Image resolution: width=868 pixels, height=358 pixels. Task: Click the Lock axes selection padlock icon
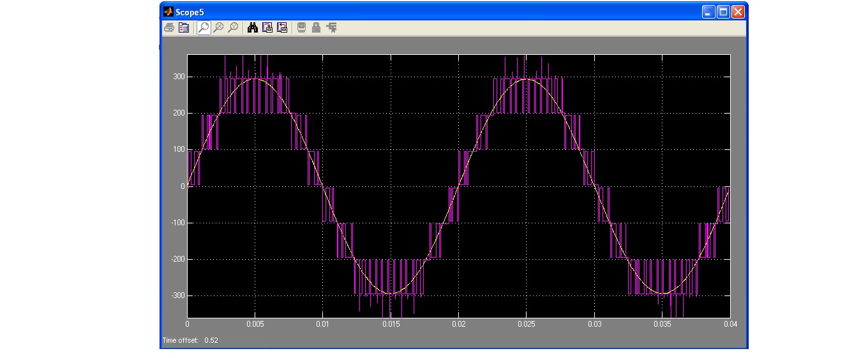[316, 27]
